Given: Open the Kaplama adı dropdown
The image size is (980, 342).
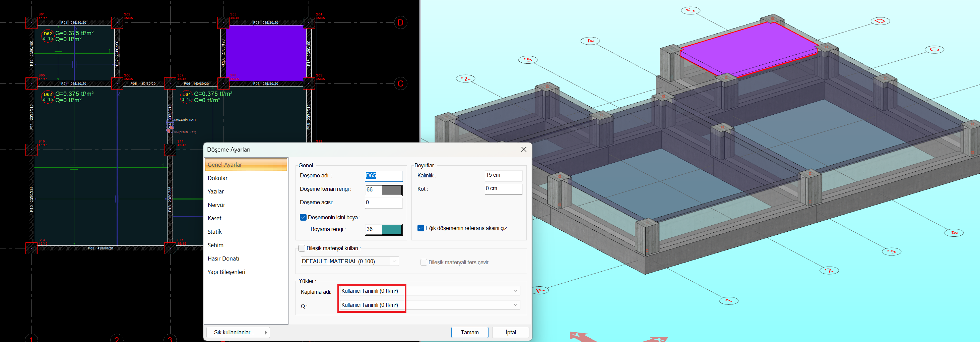Looking at the screenshot, I should (515, 291).
